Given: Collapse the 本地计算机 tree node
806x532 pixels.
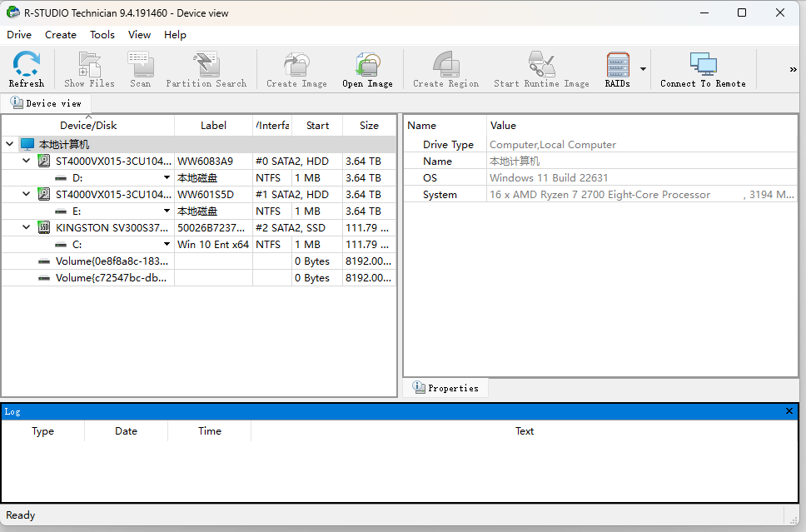Looking at the screenshot, I should (10, 144).
